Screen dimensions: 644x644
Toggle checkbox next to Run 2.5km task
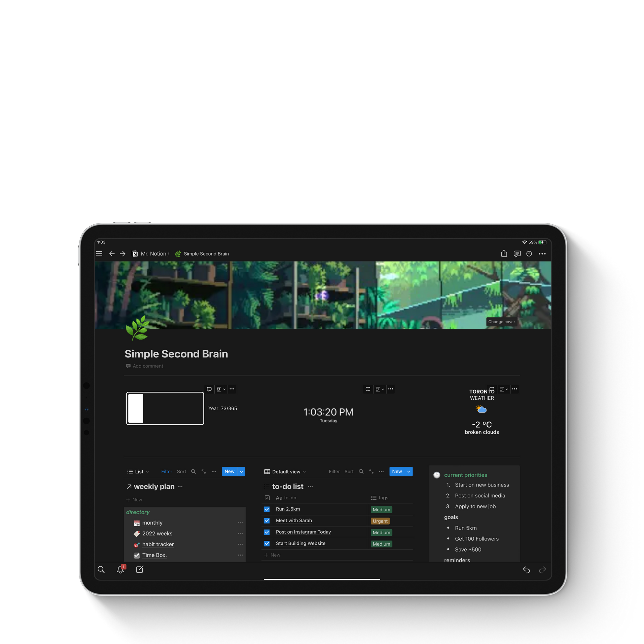[x=266, y=510]
